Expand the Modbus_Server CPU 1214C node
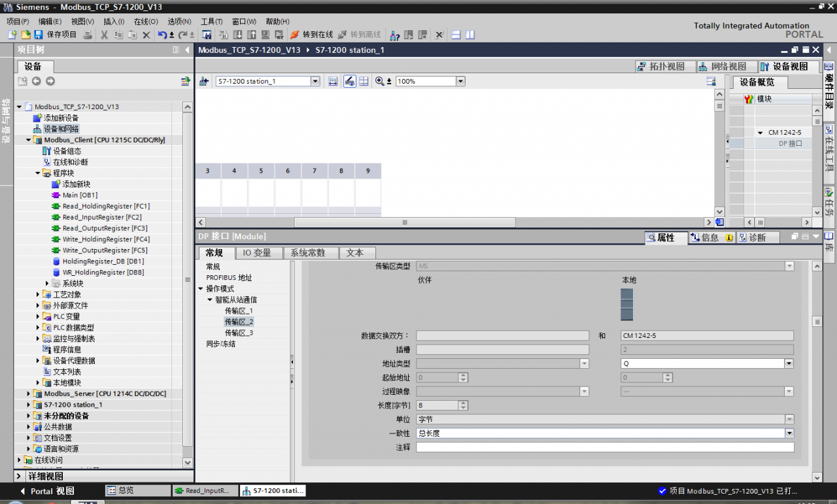This screenshot has height=504, width=837. coord(28,394)
